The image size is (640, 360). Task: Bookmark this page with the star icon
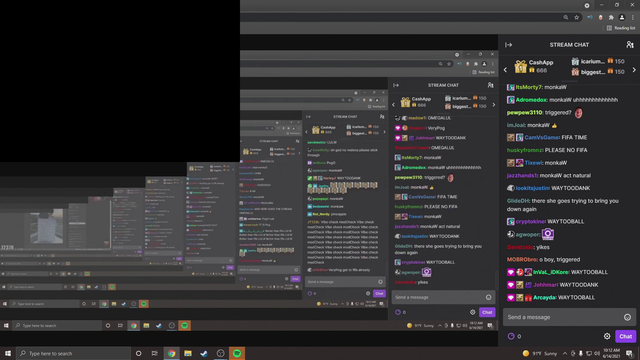pos(577,18)
